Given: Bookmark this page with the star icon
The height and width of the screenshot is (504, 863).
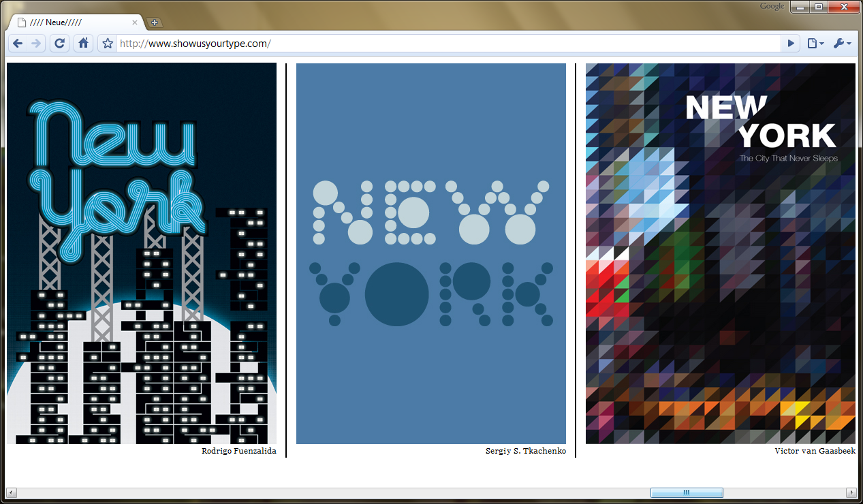Looking at the screenshot, I should (108, 44).
